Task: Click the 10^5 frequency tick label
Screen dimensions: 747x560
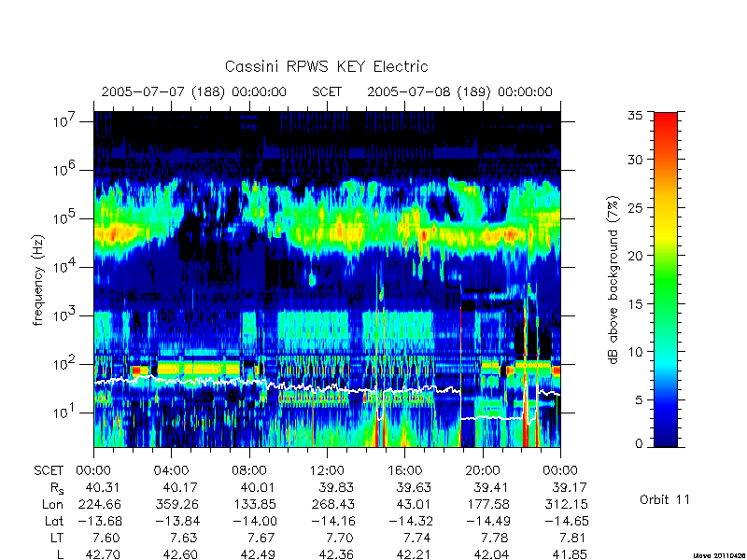Action: tap(64, 217)
